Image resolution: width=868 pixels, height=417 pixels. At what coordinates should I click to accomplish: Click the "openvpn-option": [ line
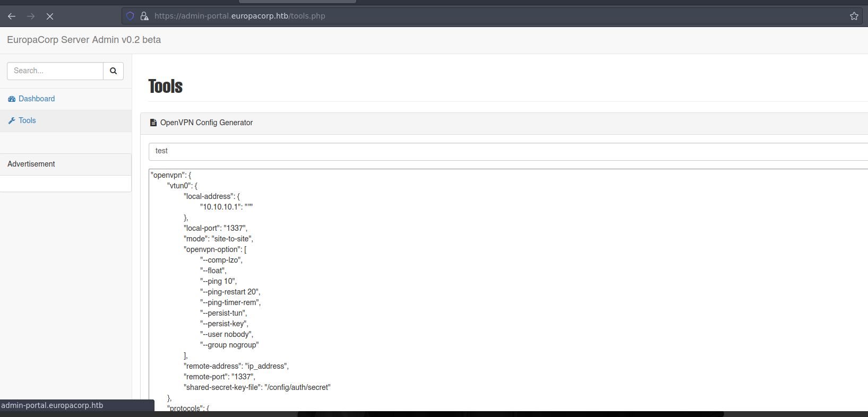(x=215, y=249)
